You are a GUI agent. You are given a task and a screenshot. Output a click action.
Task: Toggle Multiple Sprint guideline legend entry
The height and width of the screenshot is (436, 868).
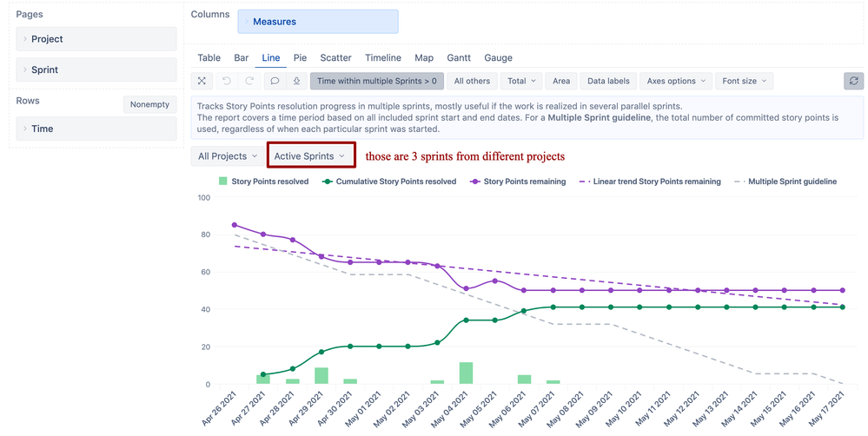coord(785,182)
